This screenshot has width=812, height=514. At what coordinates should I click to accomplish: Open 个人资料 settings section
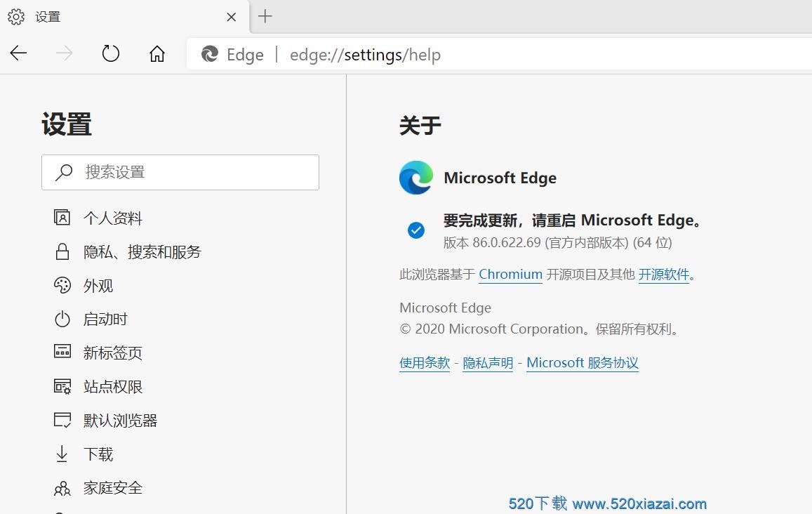point(113,218)
